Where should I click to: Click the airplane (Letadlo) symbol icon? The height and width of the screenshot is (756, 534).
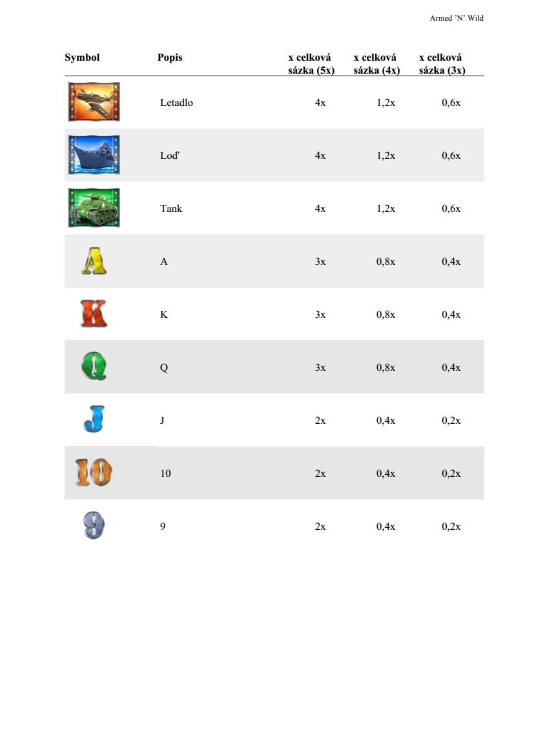tap(94, 102)
